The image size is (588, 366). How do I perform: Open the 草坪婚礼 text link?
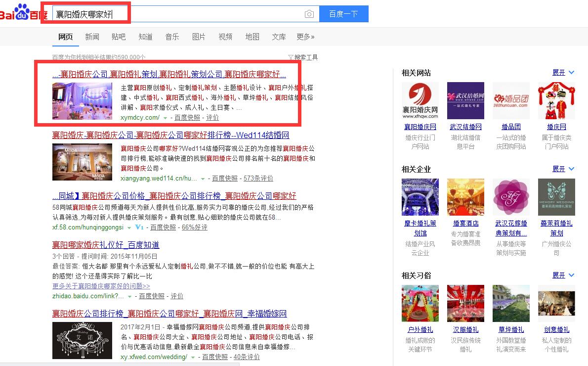coord(511,329)
